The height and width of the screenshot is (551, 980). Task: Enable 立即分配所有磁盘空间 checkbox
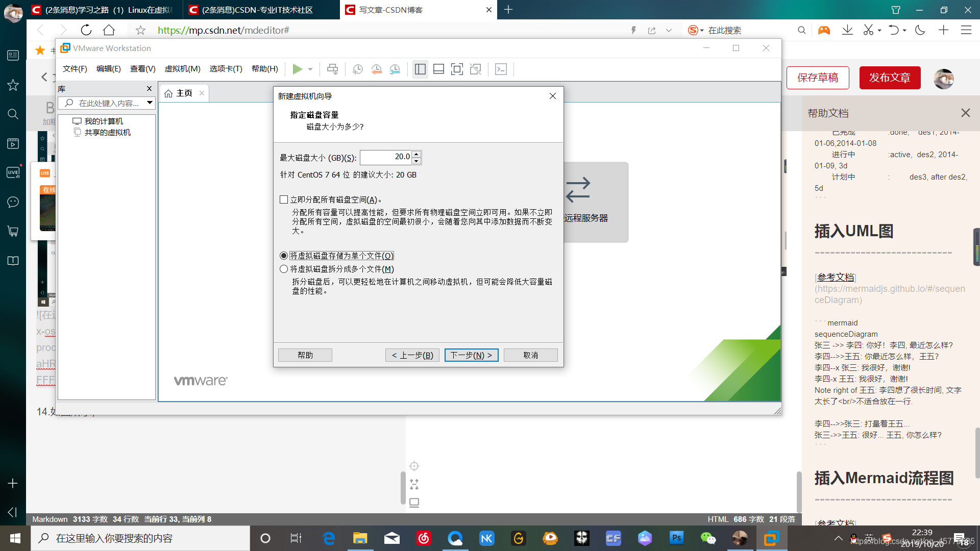click(x=284, y=200)
